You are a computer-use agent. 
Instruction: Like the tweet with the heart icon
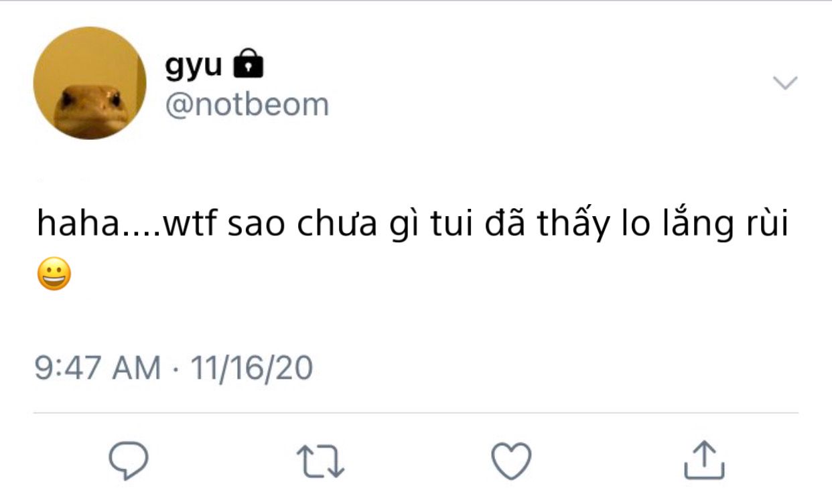point(512,460)
